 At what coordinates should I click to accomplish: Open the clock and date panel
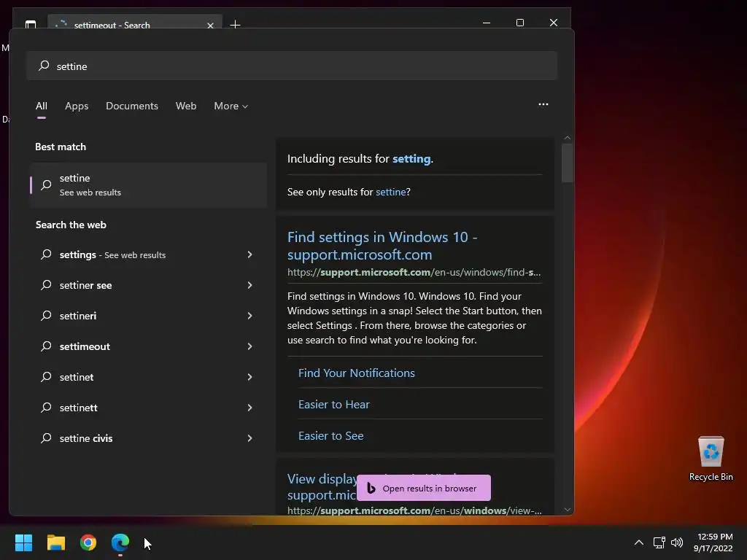point(713,542)
